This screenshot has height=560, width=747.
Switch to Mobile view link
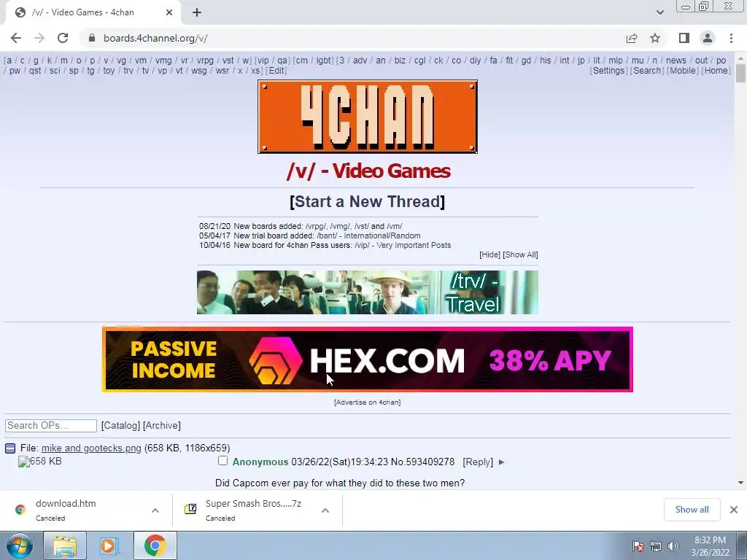pos(682,71)
